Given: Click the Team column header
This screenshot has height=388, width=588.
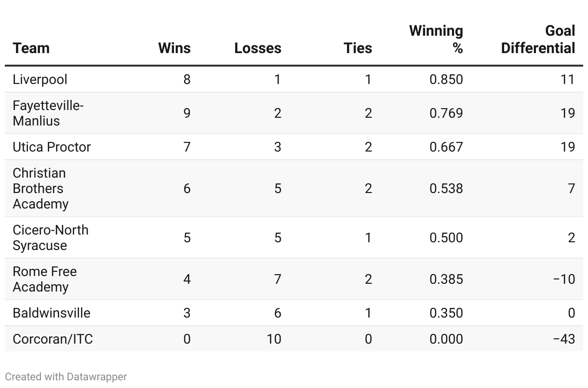Looking at the screenshot, I should (x=31, y=48).
